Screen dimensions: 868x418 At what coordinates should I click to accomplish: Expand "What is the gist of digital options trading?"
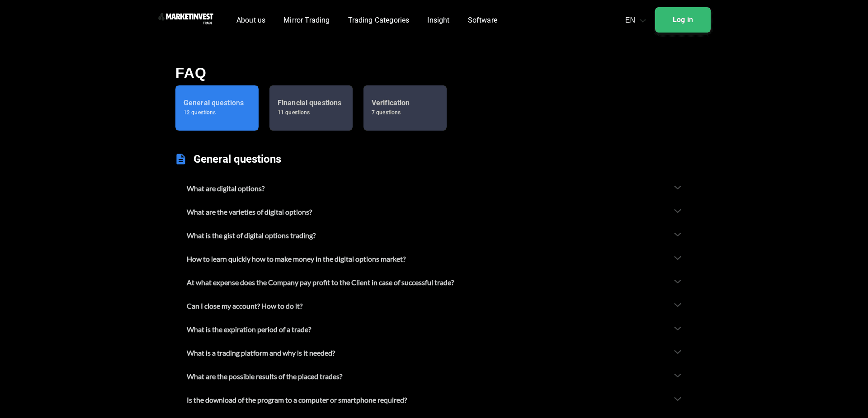pyautogui.click(x=677, y=235)
